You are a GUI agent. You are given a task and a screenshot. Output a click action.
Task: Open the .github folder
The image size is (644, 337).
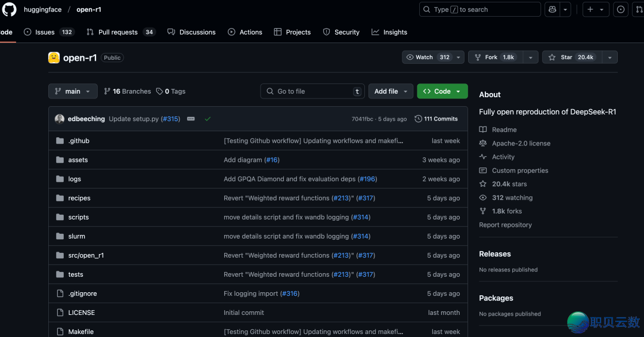79,141
